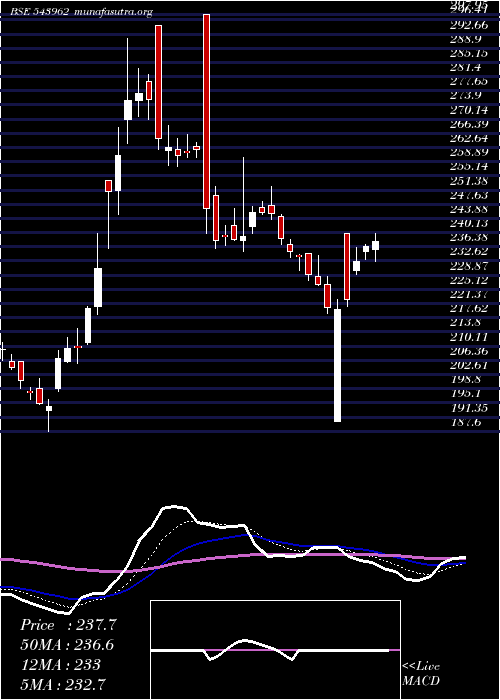
Task: Select the '5MA : 232.7' readout
Action: pyautogui.click(x=64, y=684)
